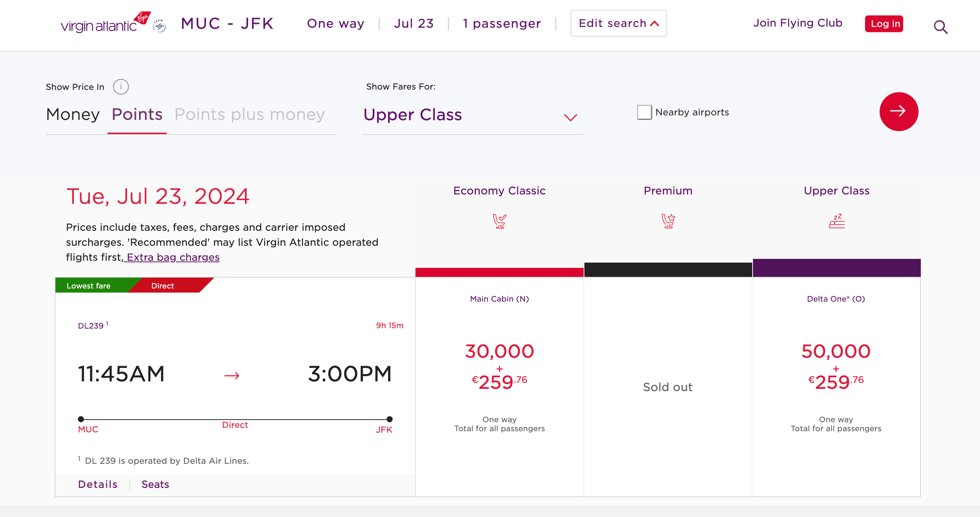Click the DL239 flight number
980x517 pixels.
pos(90,326)
